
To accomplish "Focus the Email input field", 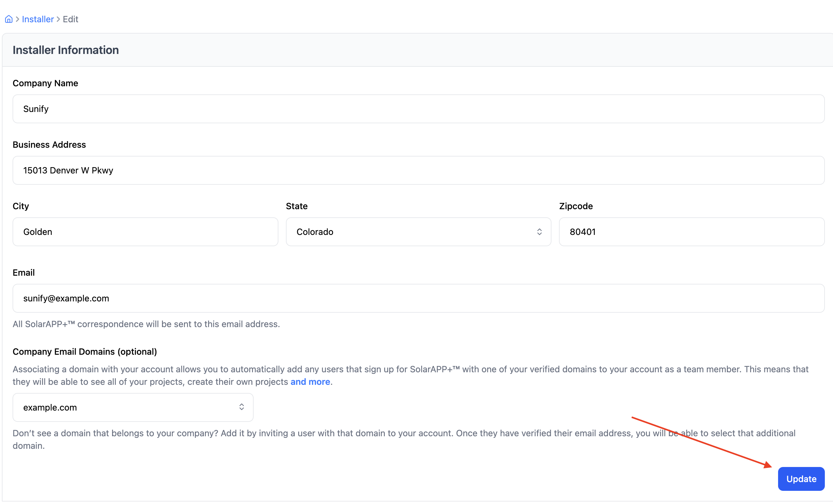I will [418, 298].
